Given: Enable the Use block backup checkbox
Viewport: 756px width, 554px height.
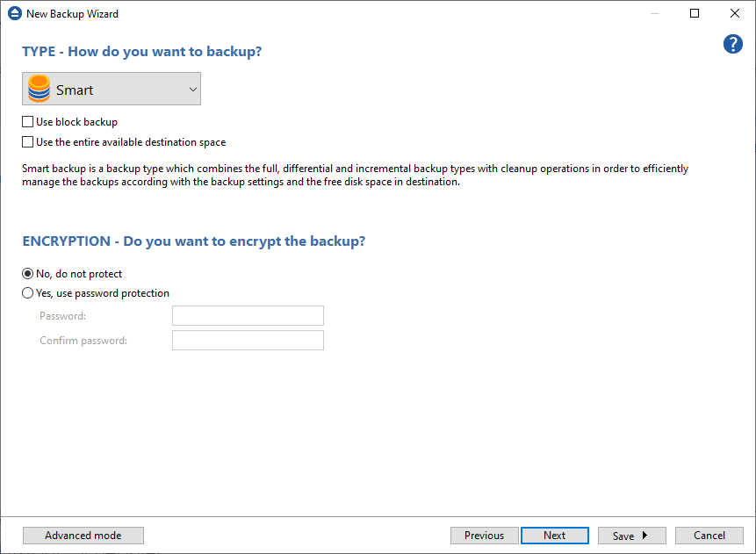Looking at the screenshot, I should [x=28, y=122].
